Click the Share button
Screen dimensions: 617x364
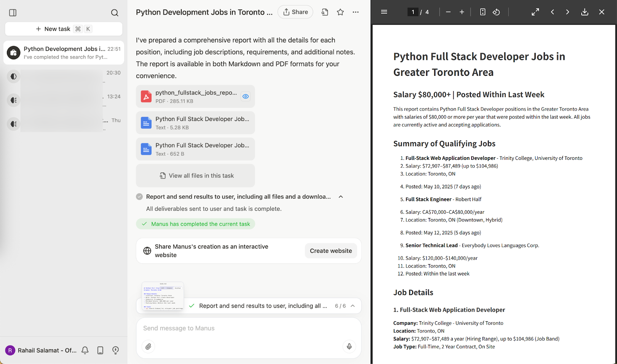click(x=295, y=12)
